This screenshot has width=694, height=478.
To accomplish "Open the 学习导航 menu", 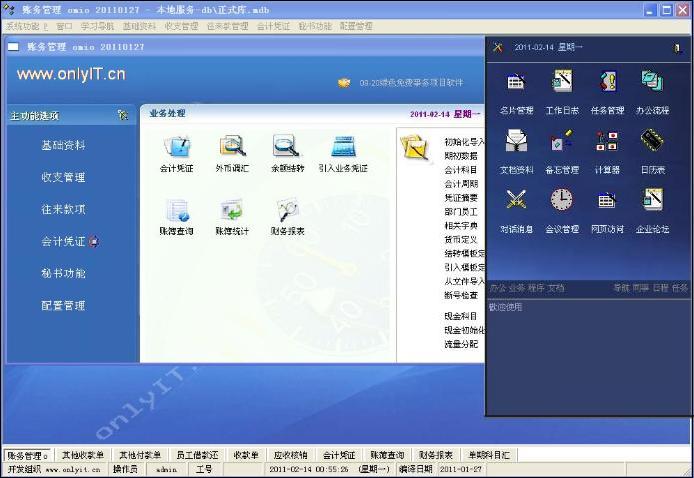I will pos(97,26).
